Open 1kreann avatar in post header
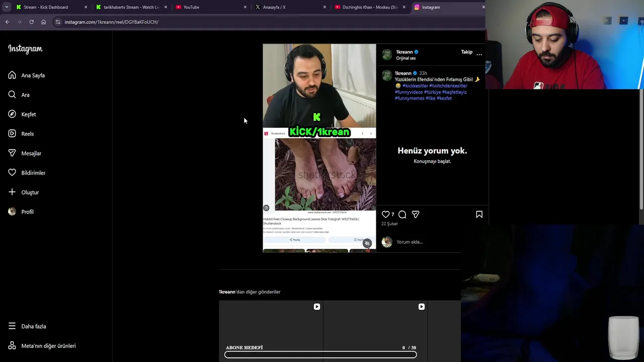This screenshot has height=362, width=644. click(387, 54)
